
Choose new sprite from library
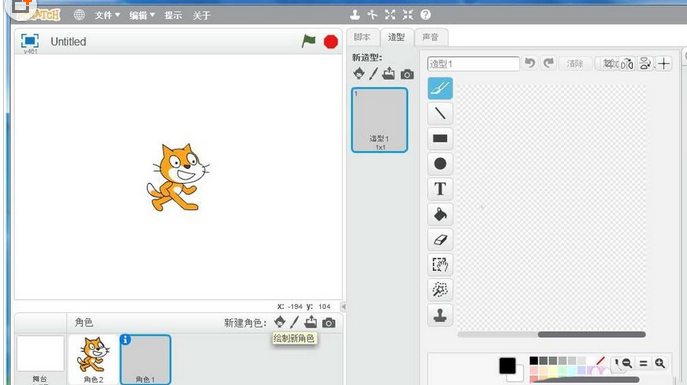coord(280,322)
